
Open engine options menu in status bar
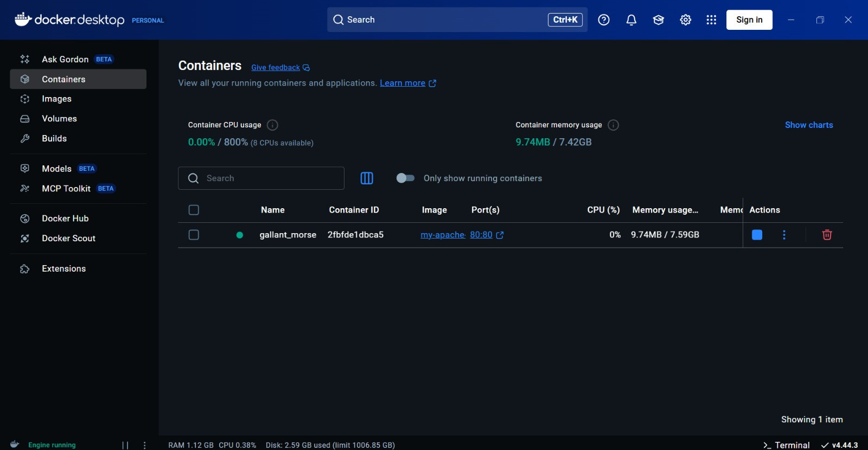pyautogui.click(x=144, y=445)
